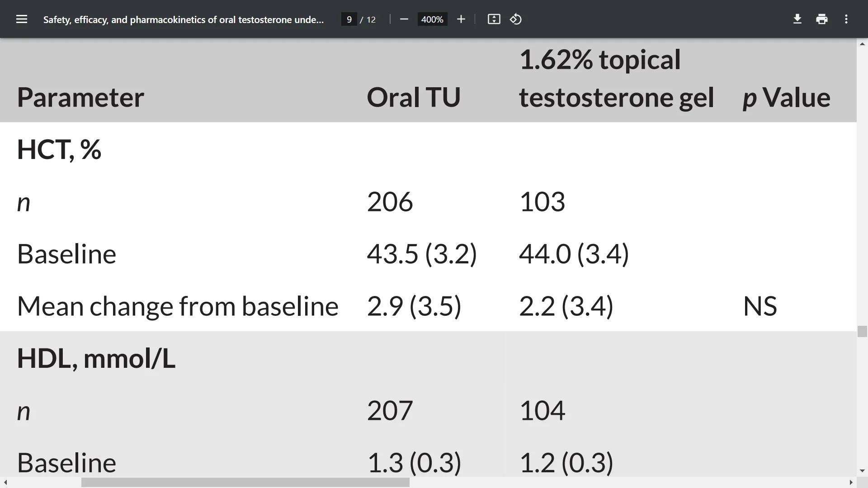Viewport: 868px width, 488px height.
Task: Print the document
Action: coord(822,19)
